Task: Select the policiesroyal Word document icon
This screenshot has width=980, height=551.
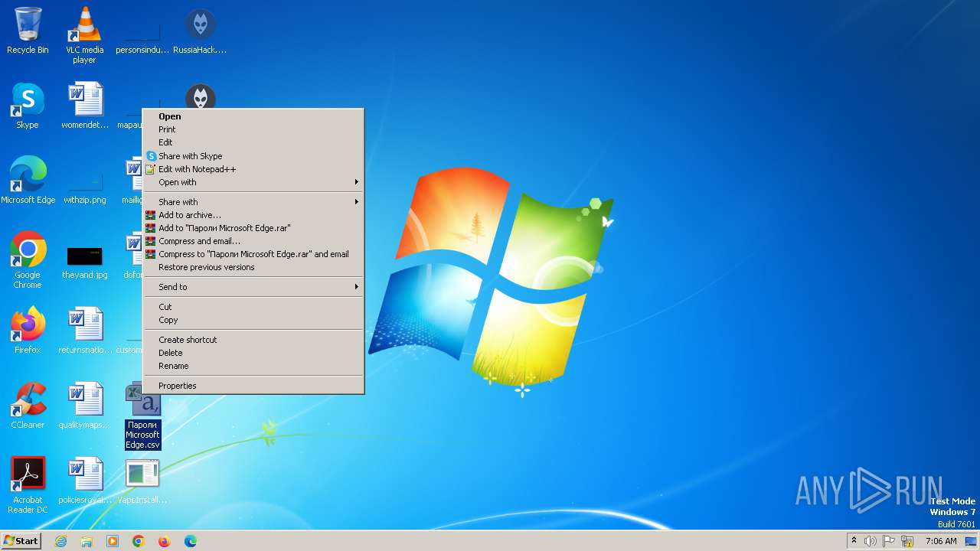Action: (x=84, y=481)
